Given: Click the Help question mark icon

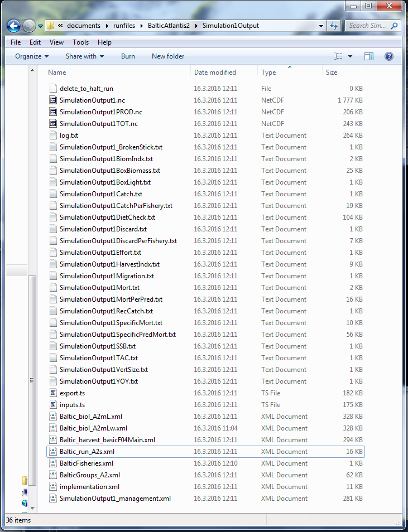Looking at the screenshot, I should pos(389,56).
